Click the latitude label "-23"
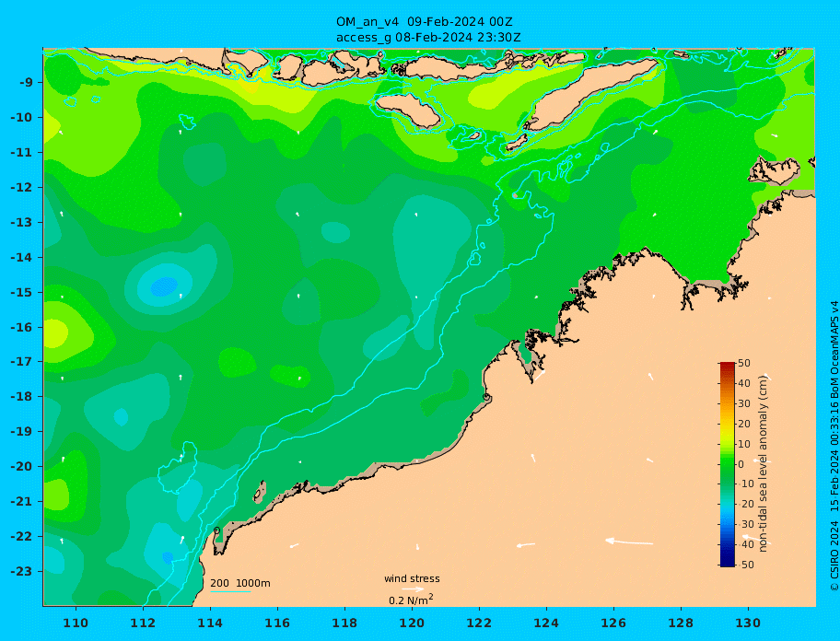Image resolution: width=840 pixels, height=641 pixels. [21, 571]
